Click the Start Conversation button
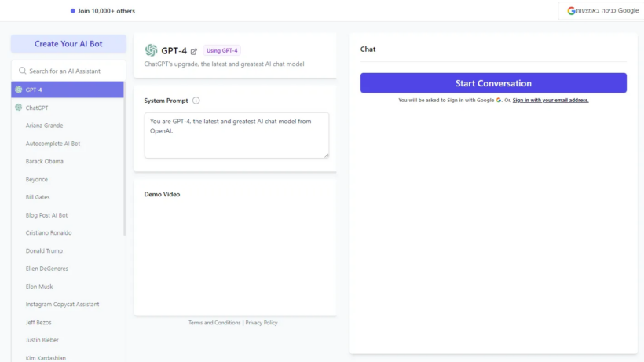The width and height of the screenshot is (644, 362). pyautogui.click(x=493, y=83)
